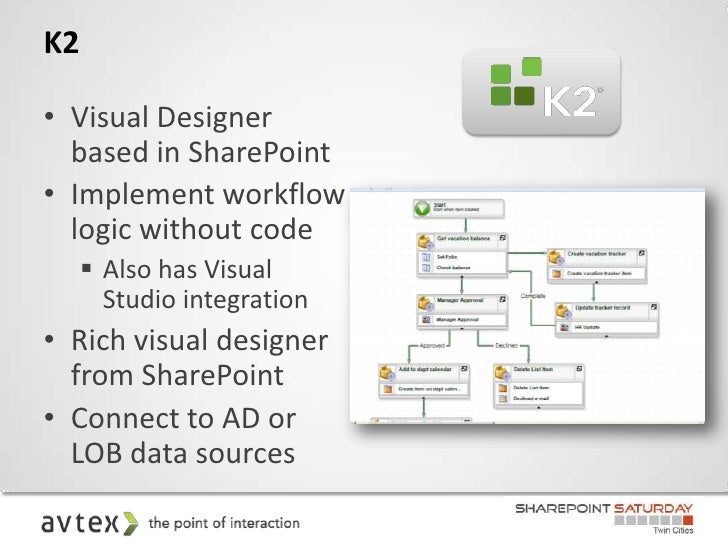The image size is (728, 546).
Task: Click the K2 slide title
Action: click(x=61, y=43)
